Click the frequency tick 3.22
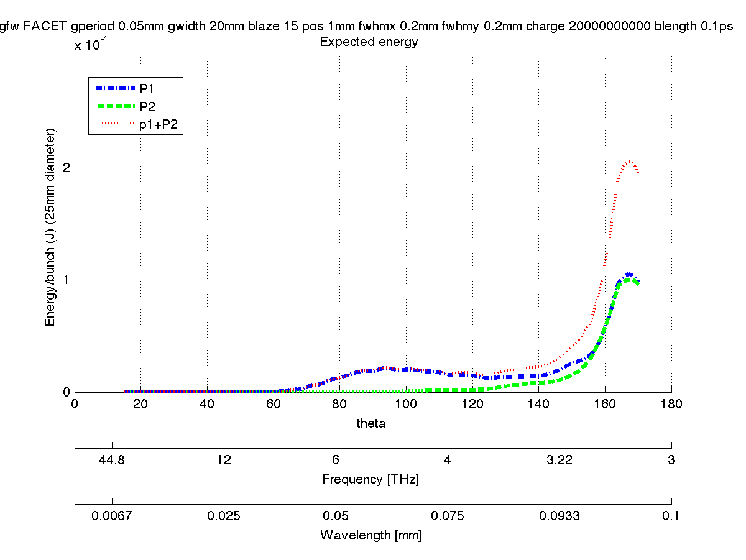The image size is (746, 560). pos(559,461)
